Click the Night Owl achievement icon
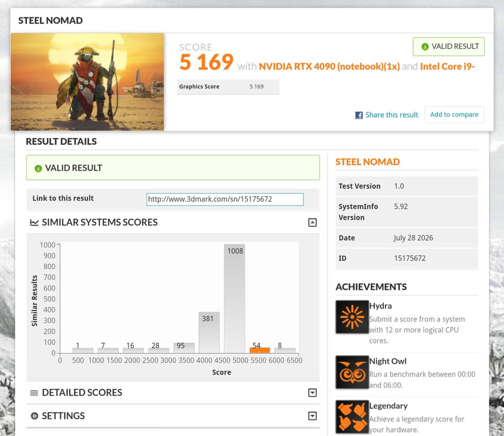The image size is (504, 436). (352, 372)
